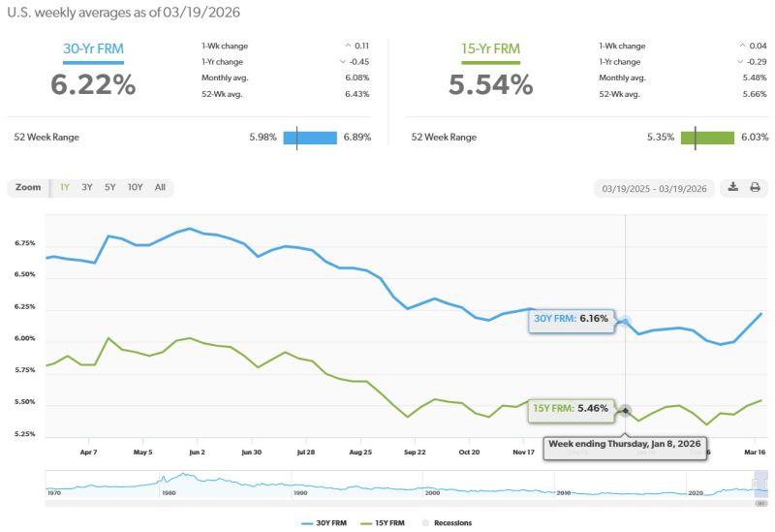
Task: Click the 15Y FRM data point marker
Action: tap(626, 410)
